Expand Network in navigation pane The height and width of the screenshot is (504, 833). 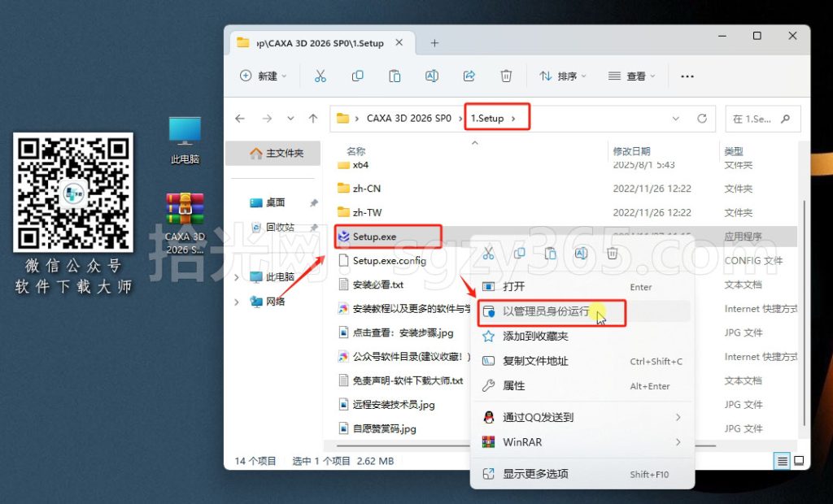tap(237, 302)
